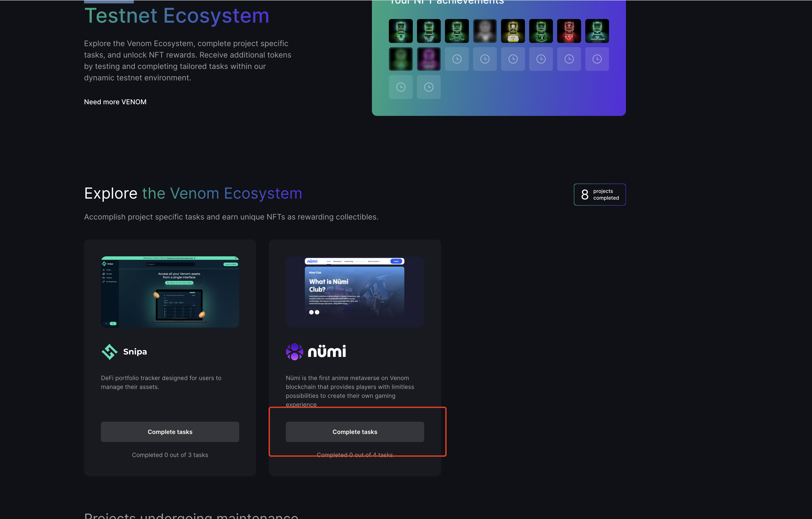Click the Web3.World green W NFT badge

tap(541, 31)
